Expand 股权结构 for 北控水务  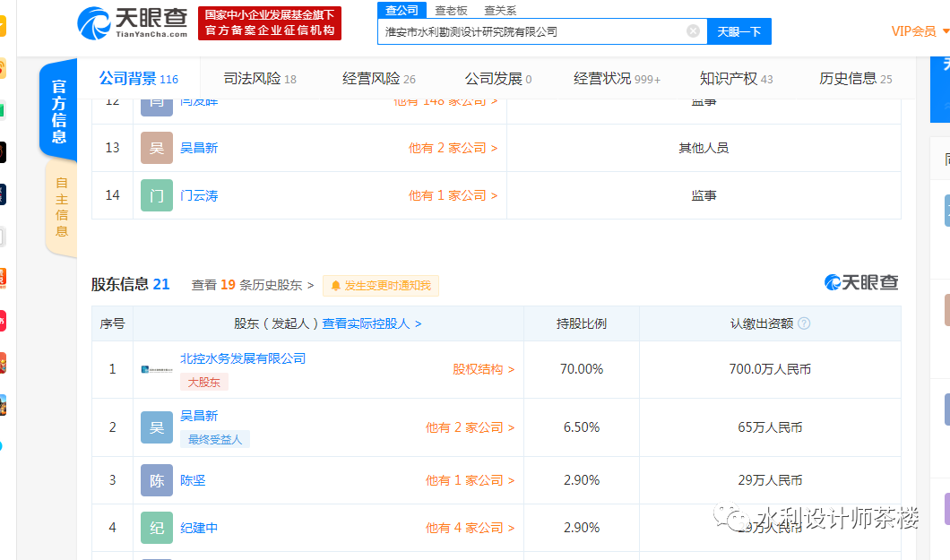tap(483, 369)
